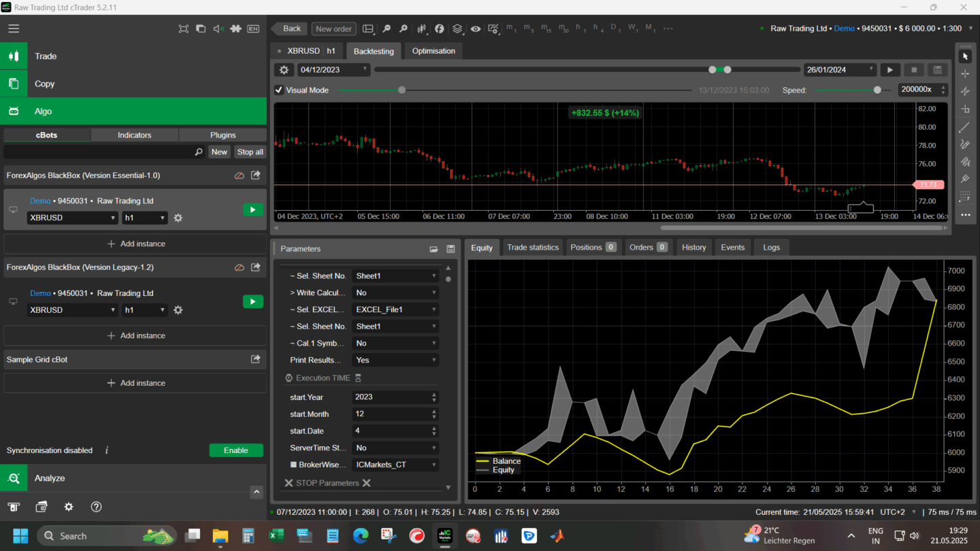Screen dimensions: 980x551
Task: Open the Optimisation tab
Action: click(433, 51)
